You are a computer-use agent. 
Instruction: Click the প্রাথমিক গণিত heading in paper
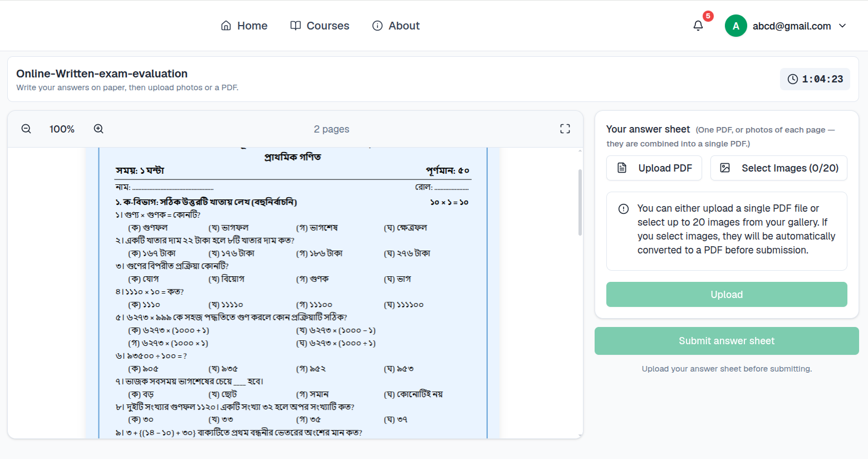click(x=293, y=157)
